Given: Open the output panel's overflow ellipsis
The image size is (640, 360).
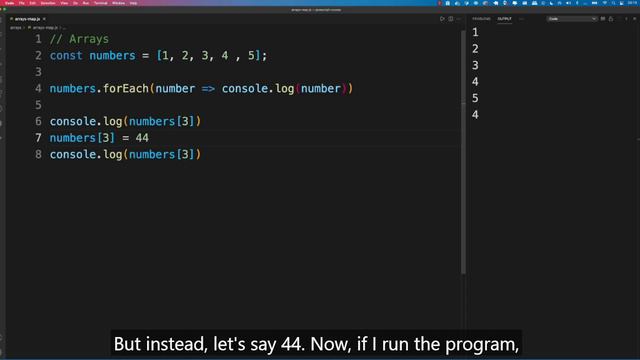Looking at the screenshot, I should coord(521,19).
